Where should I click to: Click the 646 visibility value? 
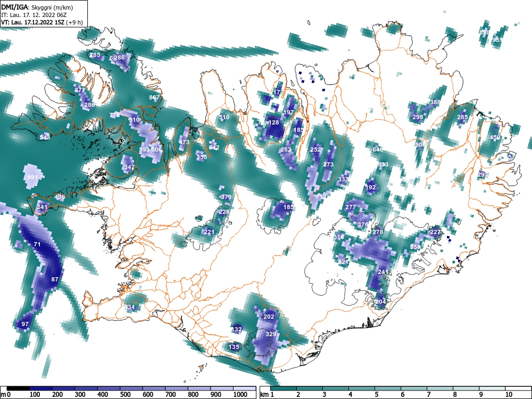[378, 149]
